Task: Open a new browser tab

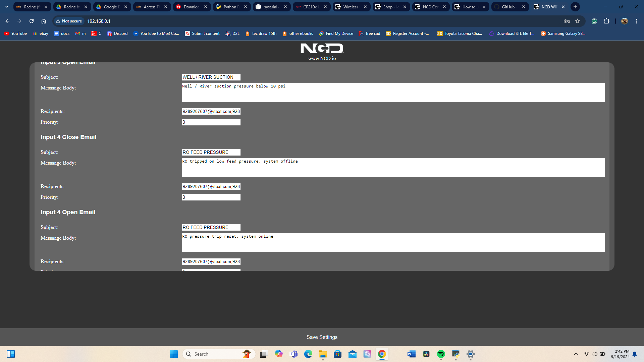Action: tap(575, 7)
